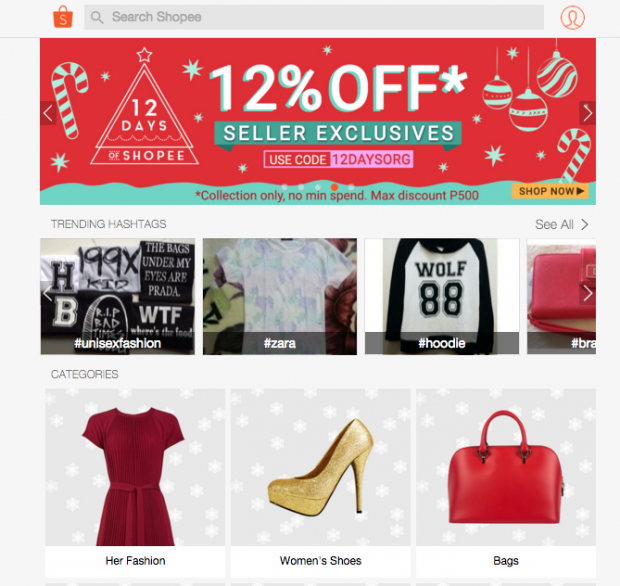This screenshot has width=620, height=586.
Task: Open the #hoodie hashtag tile
Action: click(x=442, y=297)
